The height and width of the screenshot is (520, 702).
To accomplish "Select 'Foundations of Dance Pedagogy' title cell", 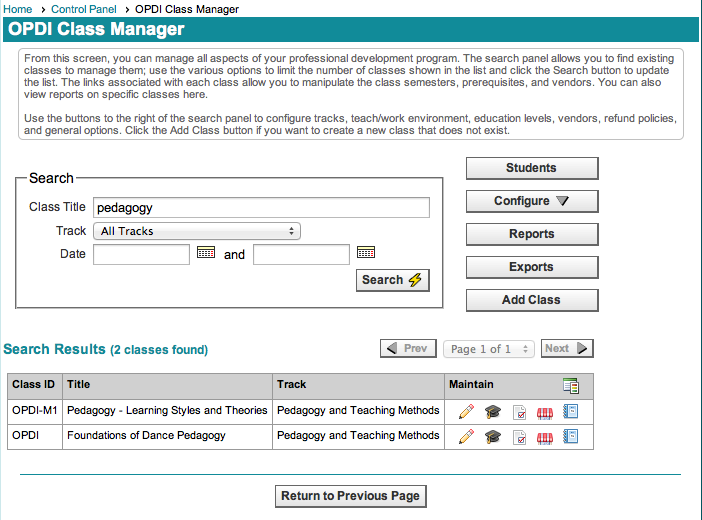I will pos(167,437).
